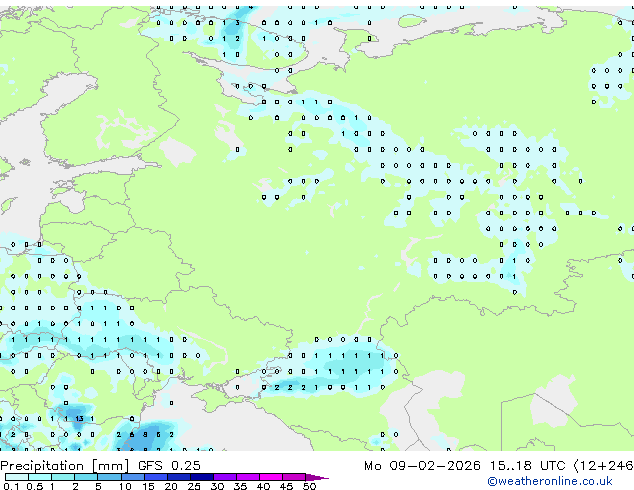This screenshot has height=490, width=634.
Task: Select the 40–45 mm magenta legend swatch
Action: point(271,477)
